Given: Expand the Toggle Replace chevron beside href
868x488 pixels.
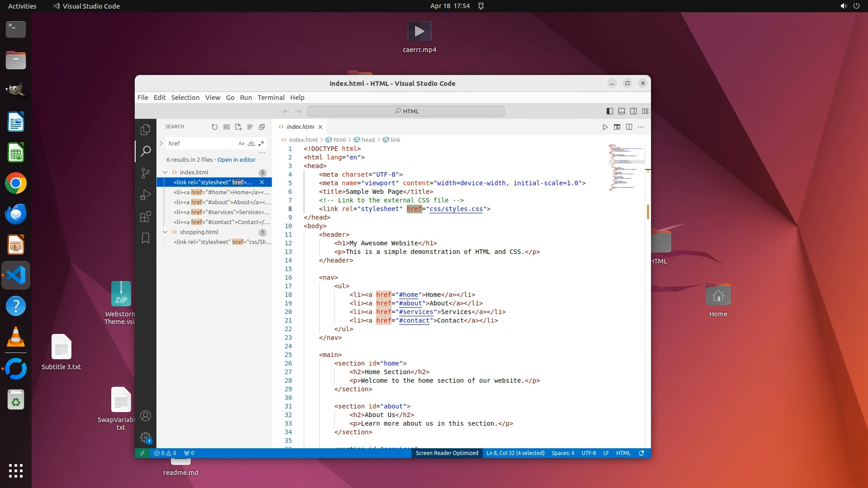Looking at the screenshot, I should coord(161,143).
